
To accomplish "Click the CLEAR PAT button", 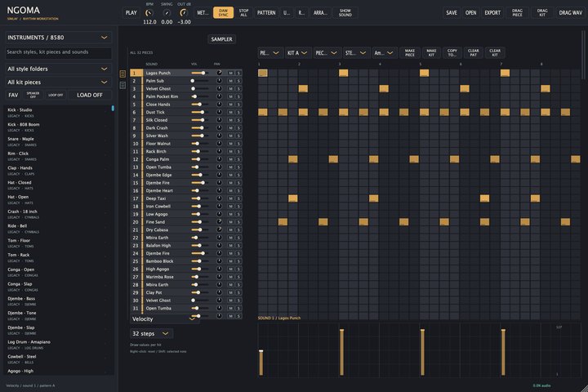I will pyautogui.click(x=473, y=53).
